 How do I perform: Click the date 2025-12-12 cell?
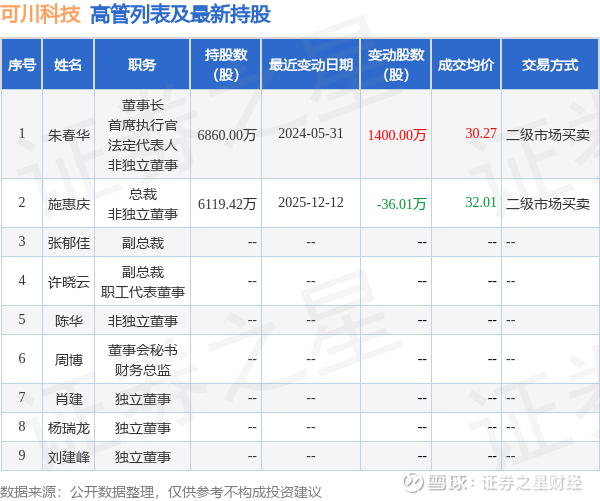pos(311,202)
